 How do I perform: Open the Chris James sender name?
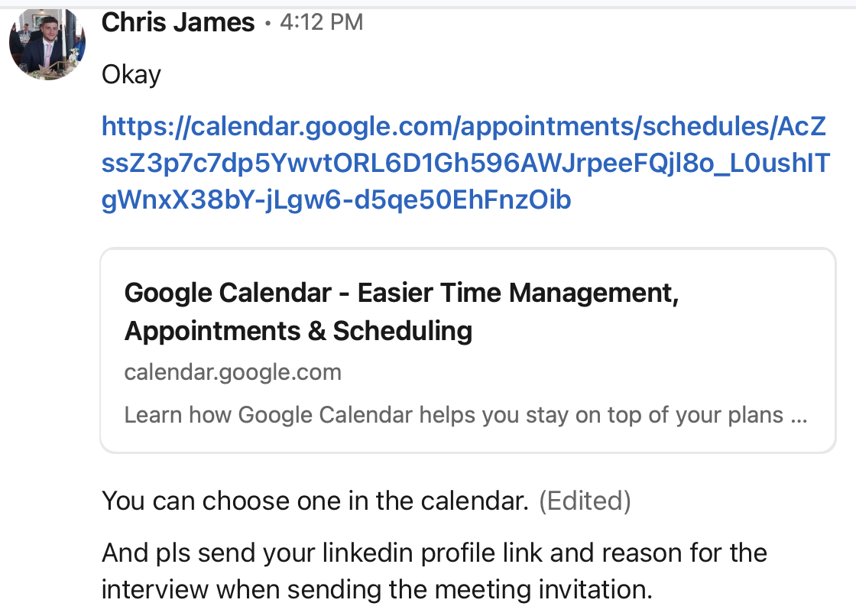coord(177,23)
